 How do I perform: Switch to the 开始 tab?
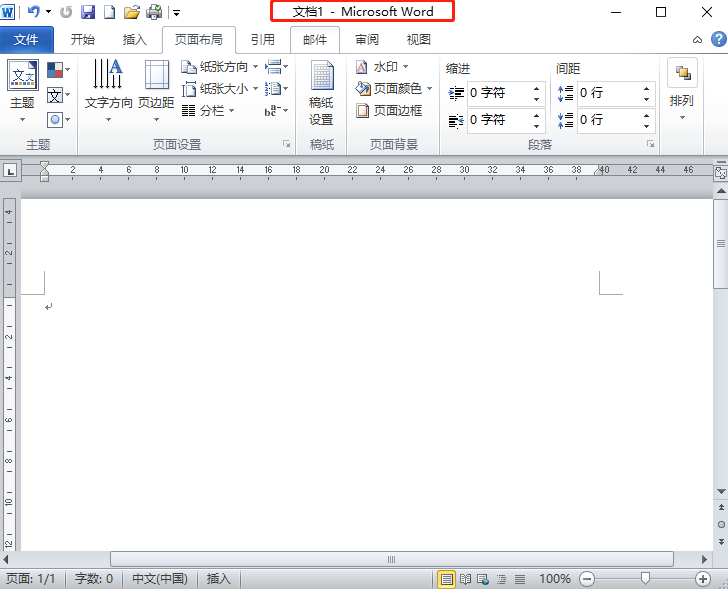tap(83, 40)
